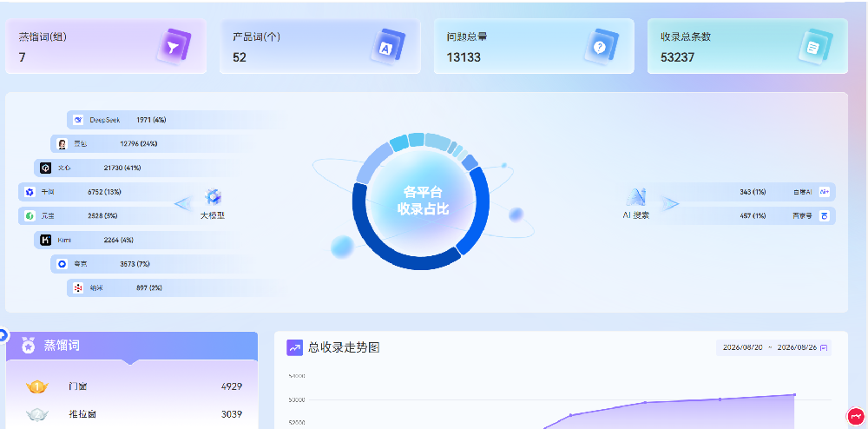Click the 总收录走势图 chart title
Viewport: 868px width, 429px height.
click(344, 347)
